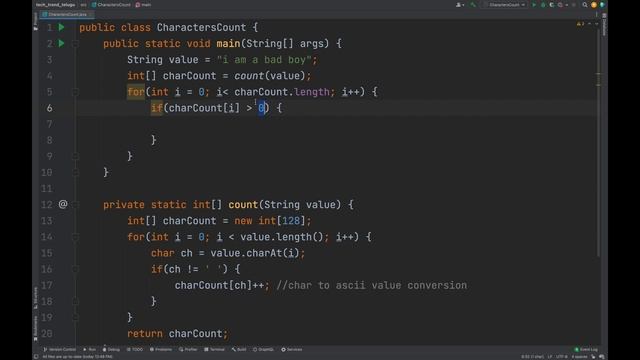This screenshot has width=640, height=360.
Task: Click the LF line separator in status bar
Action: pyautogui.click(x=550, y=357)
